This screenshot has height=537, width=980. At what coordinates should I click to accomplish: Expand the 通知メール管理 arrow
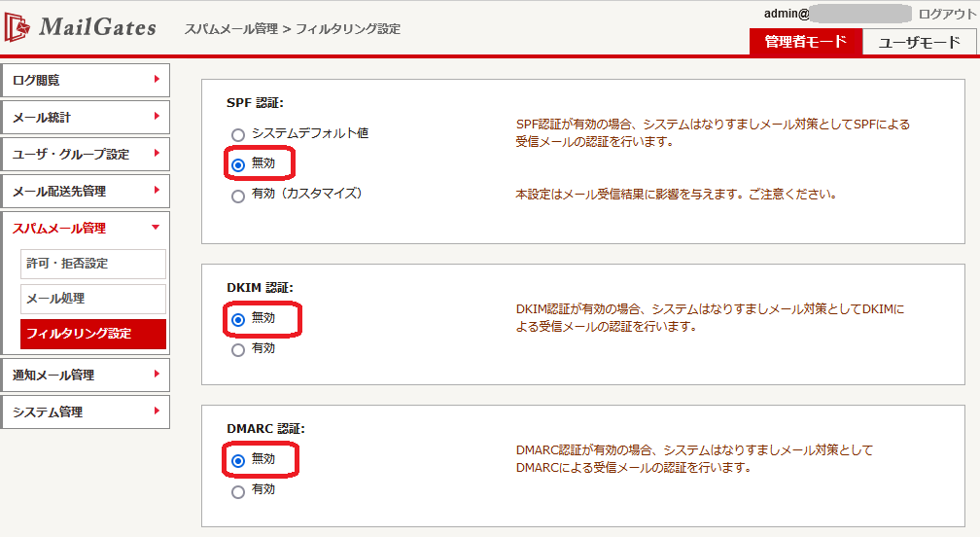coord(157,374)
